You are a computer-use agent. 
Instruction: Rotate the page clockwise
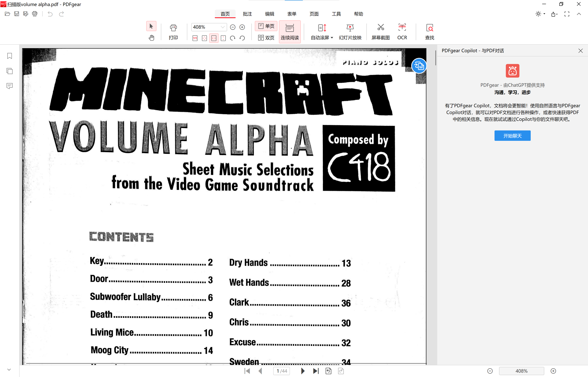[233, 38]
